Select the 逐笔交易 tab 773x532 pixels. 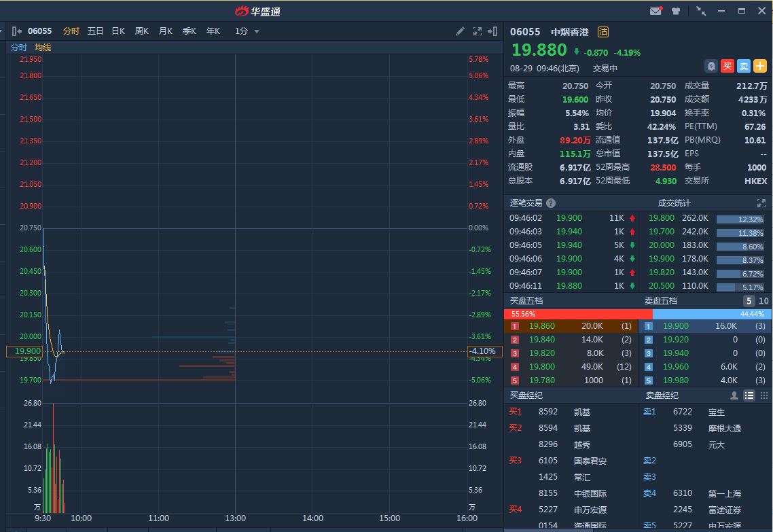526,203
